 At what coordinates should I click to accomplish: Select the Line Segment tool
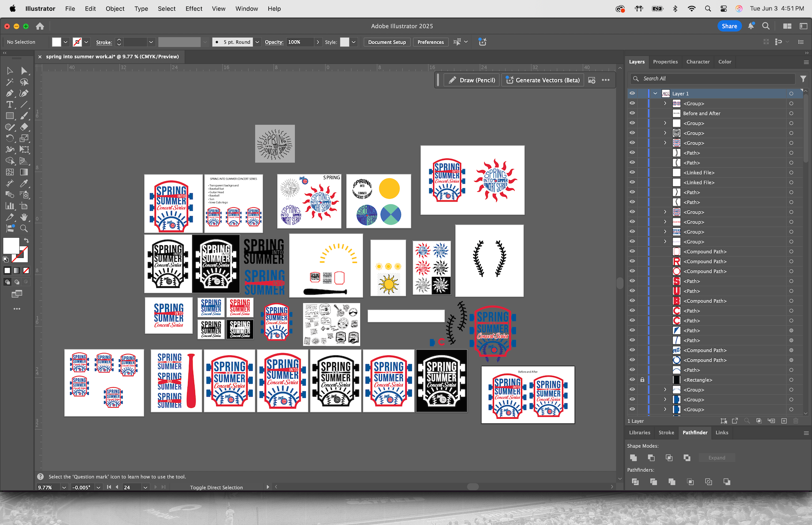[x=24, y=105]
